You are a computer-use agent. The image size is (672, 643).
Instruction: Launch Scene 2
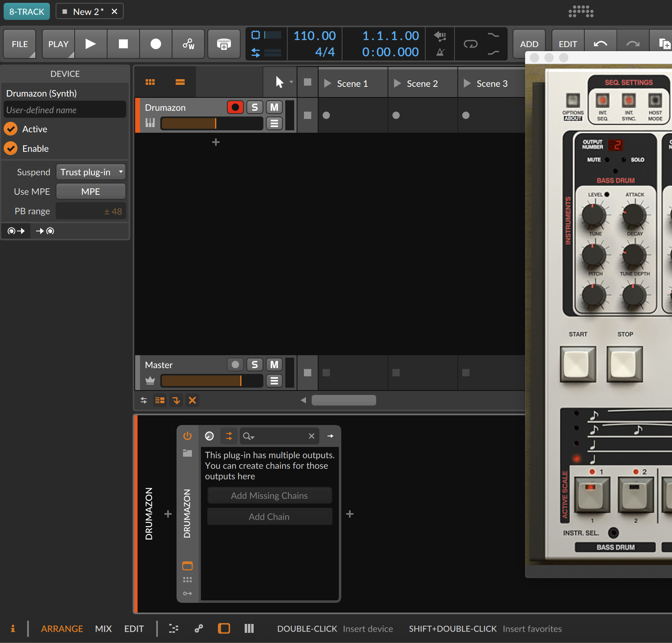(x=398, y=83)
